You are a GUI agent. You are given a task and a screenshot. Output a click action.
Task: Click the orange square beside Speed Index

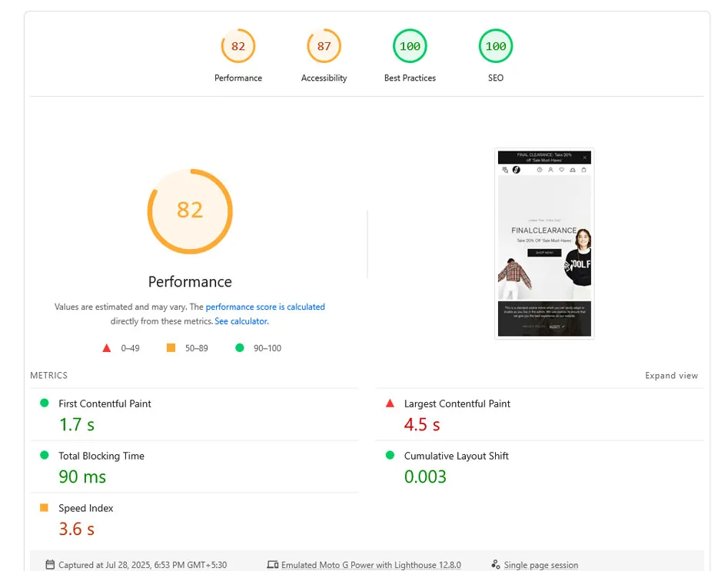[44, 508]
